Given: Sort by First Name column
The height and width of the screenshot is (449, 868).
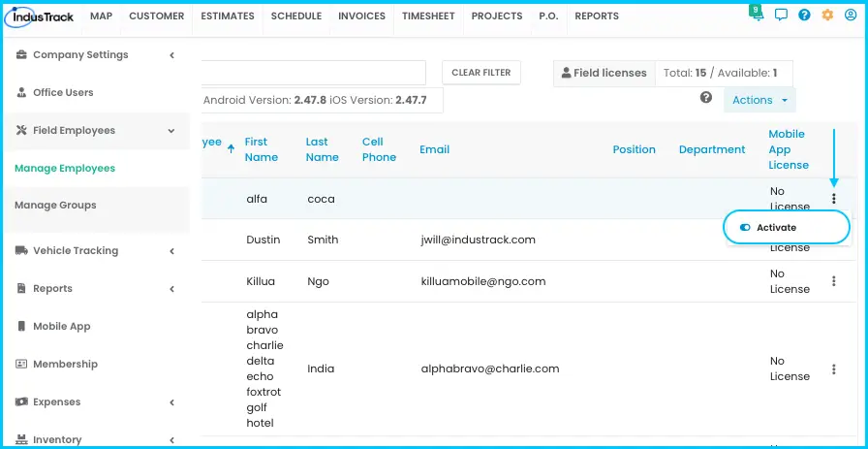Looking at the screenshot, I should (x=261, y=149).
